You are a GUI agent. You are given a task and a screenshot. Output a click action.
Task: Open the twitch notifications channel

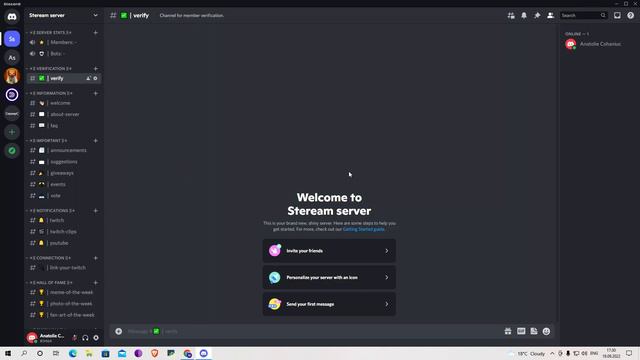(64, 220)
